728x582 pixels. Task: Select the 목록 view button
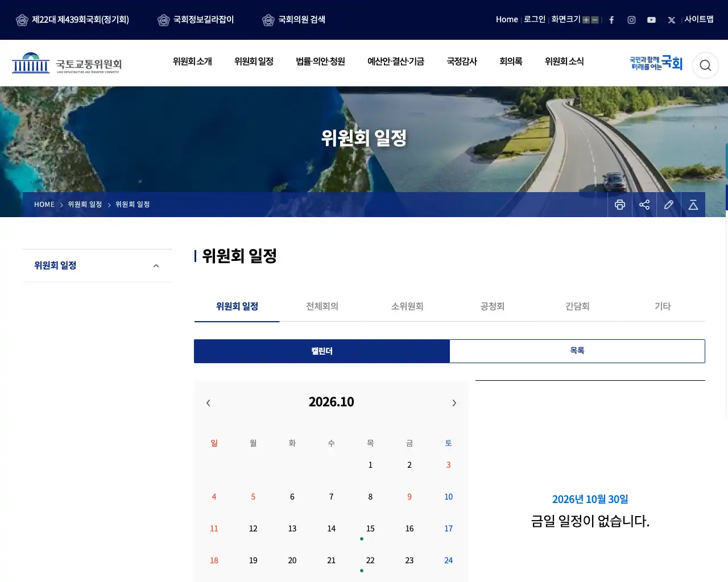tap(577, 351)
